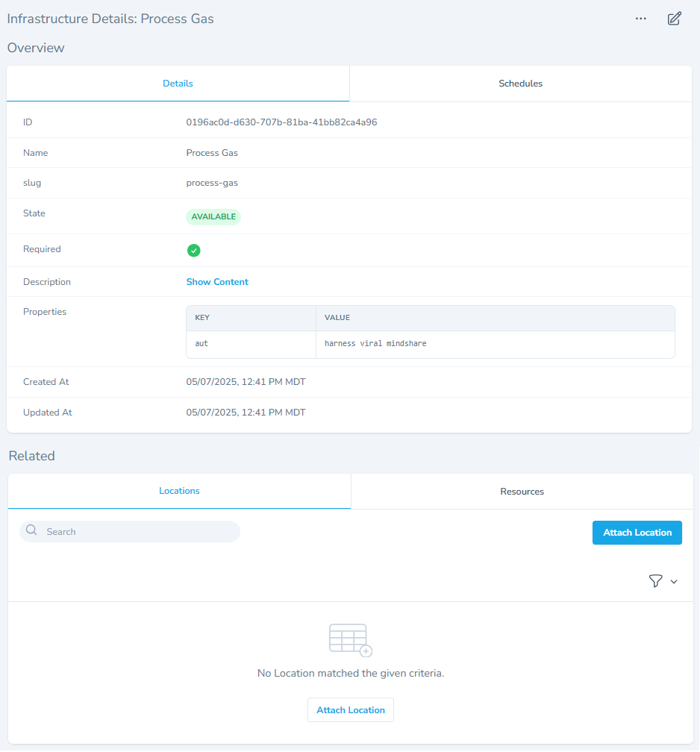Click the infrastructure ID value text
Image resolution: width=700 pixels, height=752 pixels.
click(x=281, y=122)
